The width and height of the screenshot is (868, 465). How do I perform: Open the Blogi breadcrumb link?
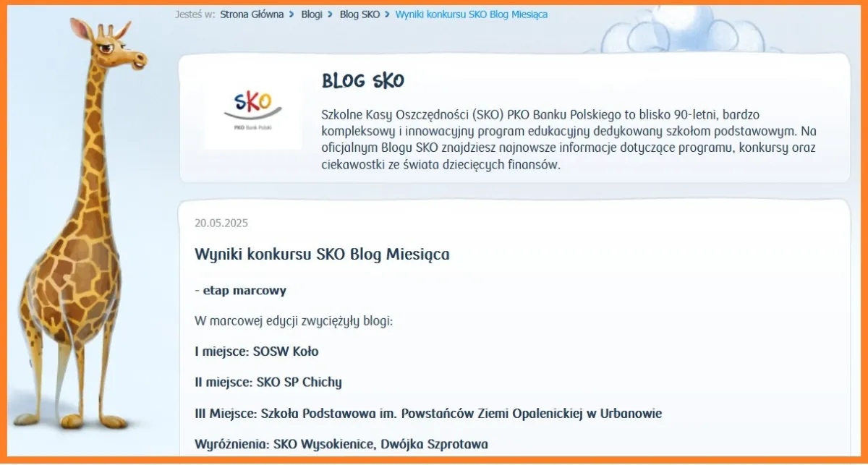312,14
